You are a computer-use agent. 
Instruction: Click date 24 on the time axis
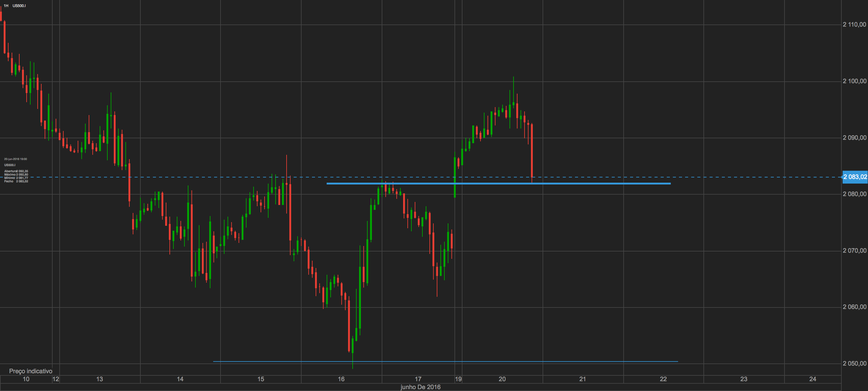812,379
